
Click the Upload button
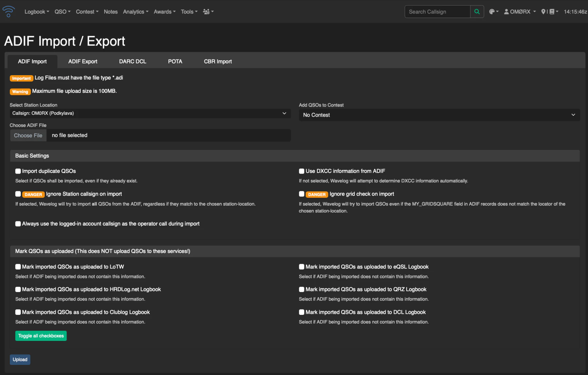[x=20, y=360]
